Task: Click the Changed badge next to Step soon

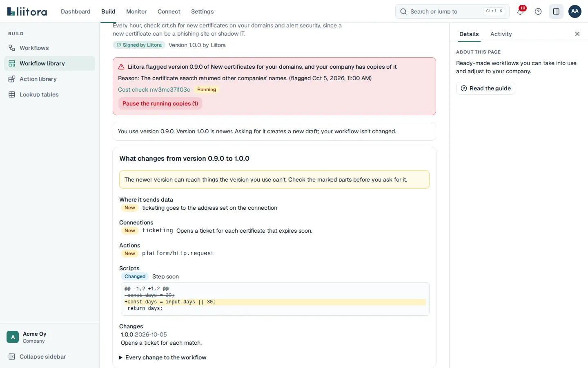Action: pos(135,276)
